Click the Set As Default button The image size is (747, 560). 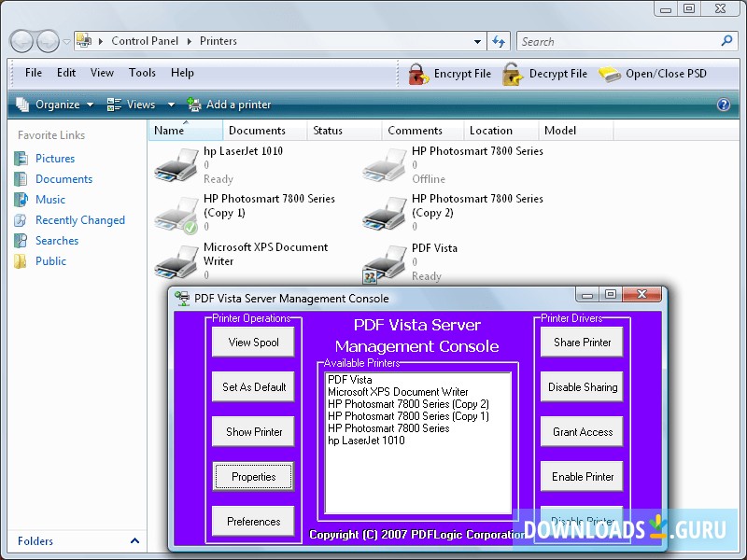(x=253, y=386)
